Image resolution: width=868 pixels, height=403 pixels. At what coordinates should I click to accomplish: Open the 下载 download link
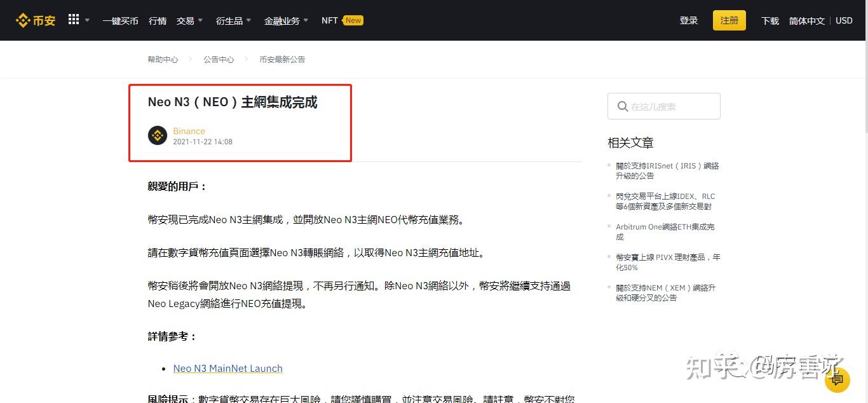[x=770, y=20]
